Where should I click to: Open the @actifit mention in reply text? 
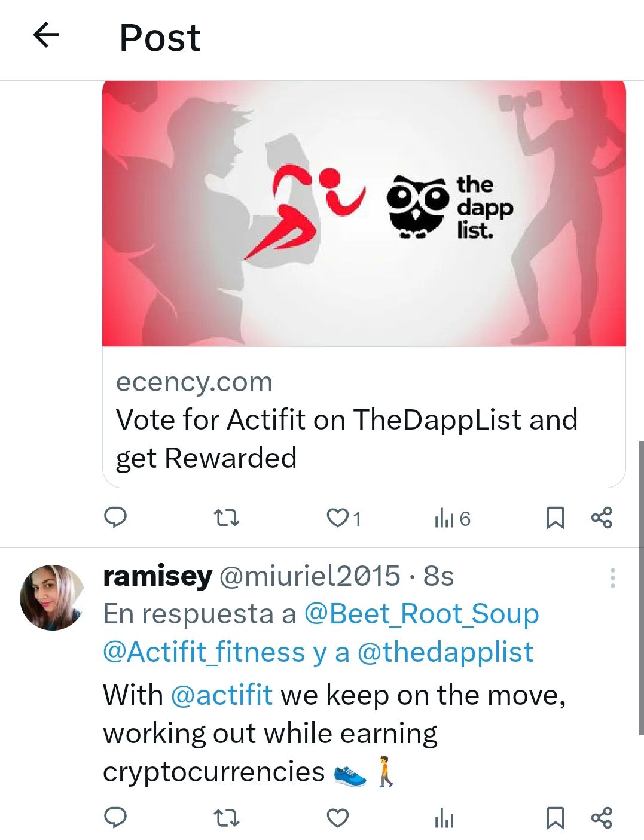point(222,695)
